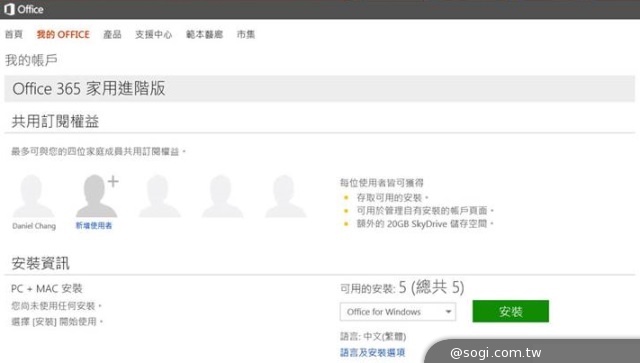Open the 市集 store tab
Screen dimensions: 640x363
point(246,34)
